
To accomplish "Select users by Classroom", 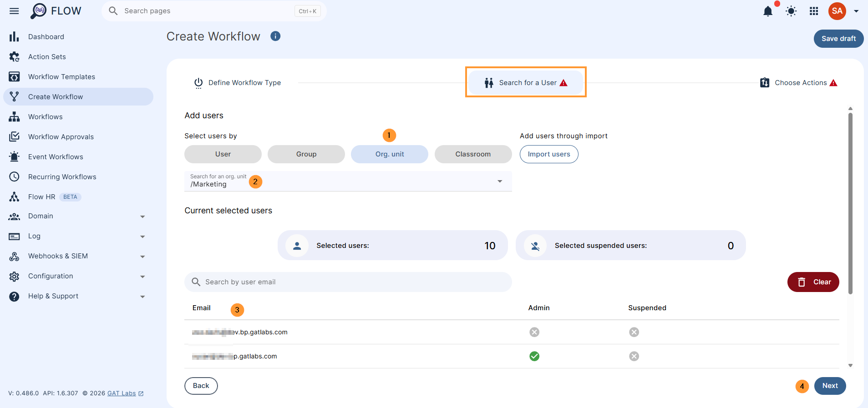I will 473,154.
